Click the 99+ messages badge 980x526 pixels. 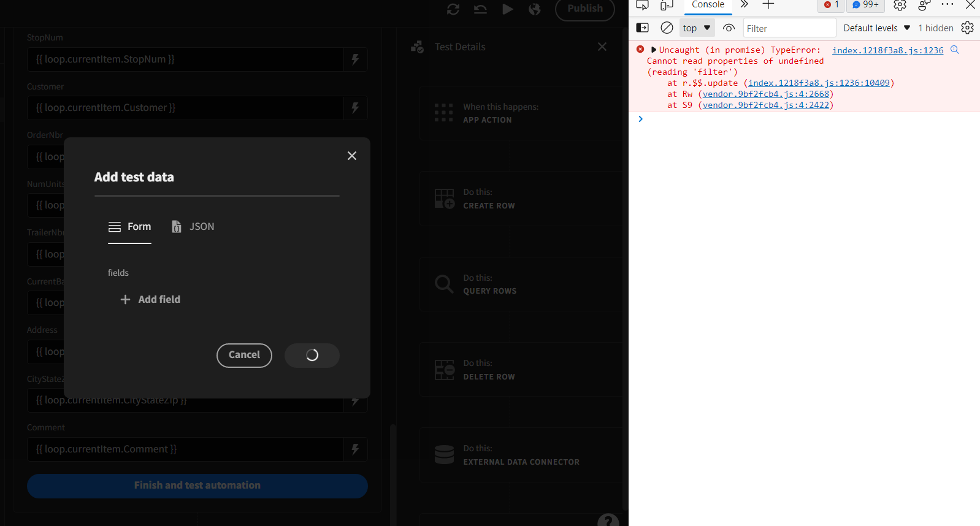coord(865,5)
